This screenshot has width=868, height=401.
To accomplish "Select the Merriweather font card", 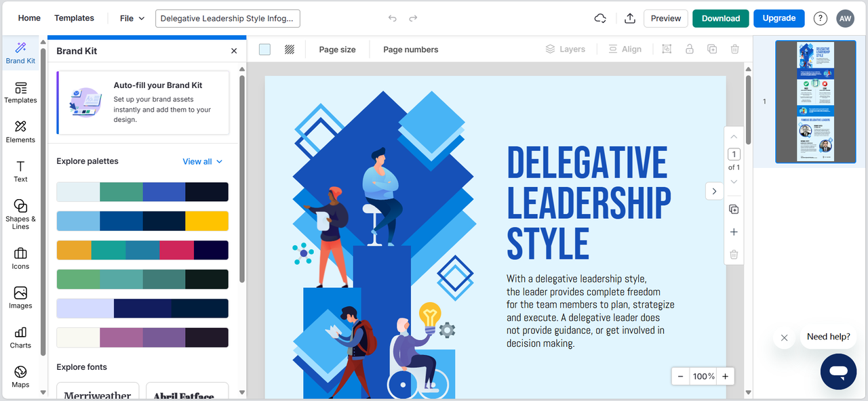I will (98, 391).
